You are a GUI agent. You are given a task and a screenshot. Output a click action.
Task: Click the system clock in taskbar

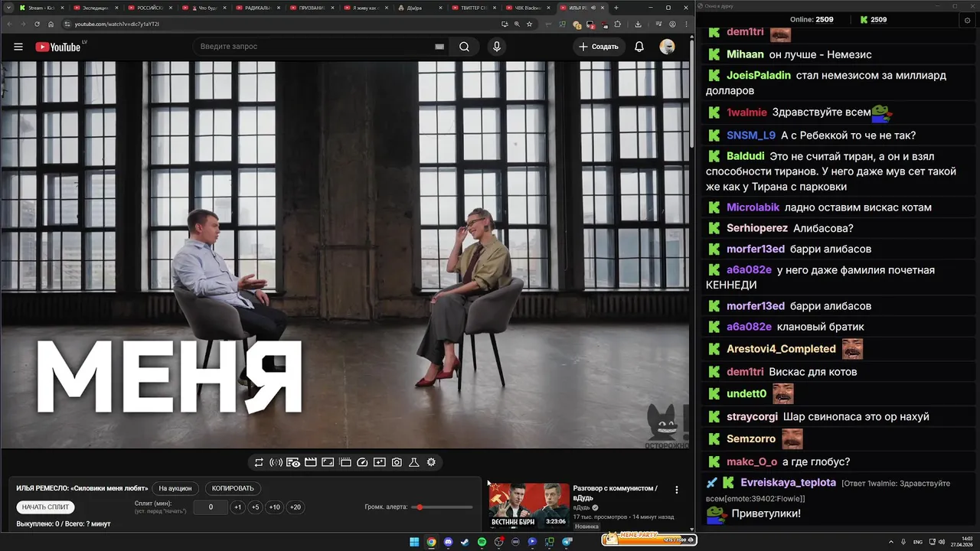962,542
